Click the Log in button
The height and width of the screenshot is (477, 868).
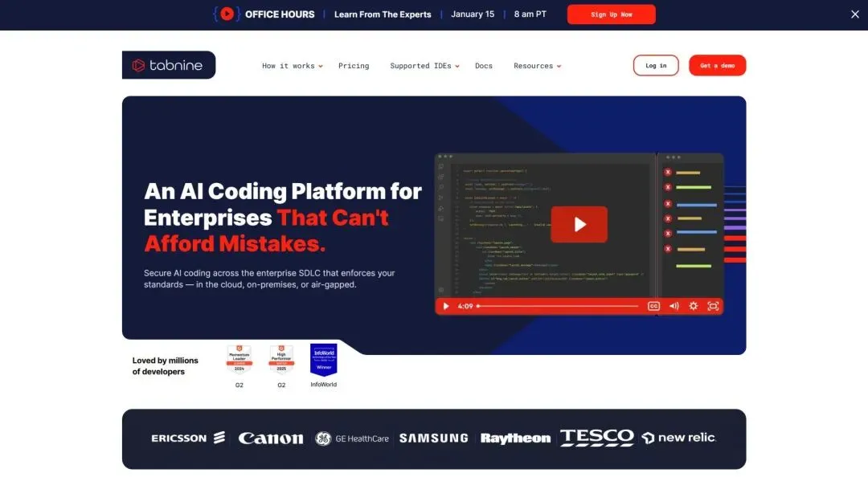click(656, 65)
